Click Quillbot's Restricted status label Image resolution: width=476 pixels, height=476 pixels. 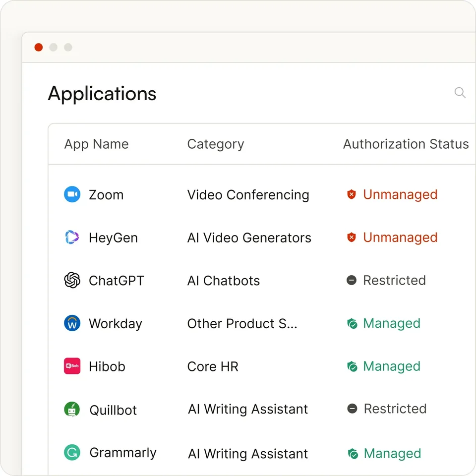tap(395, 409)
